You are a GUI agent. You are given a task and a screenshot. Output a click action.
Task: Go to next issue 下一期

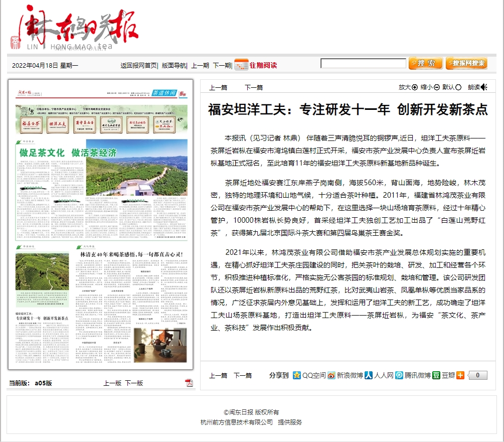pos(222,66)
